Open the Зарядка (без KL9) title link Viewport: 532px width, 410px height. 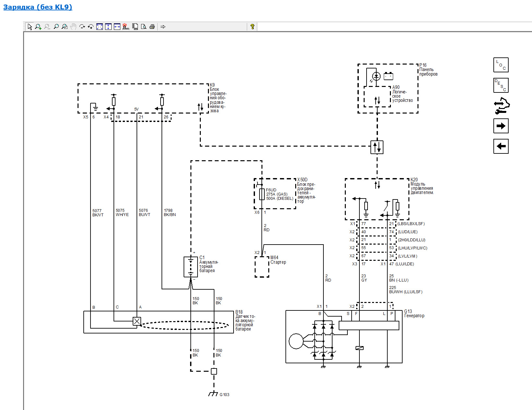[38, 7]
